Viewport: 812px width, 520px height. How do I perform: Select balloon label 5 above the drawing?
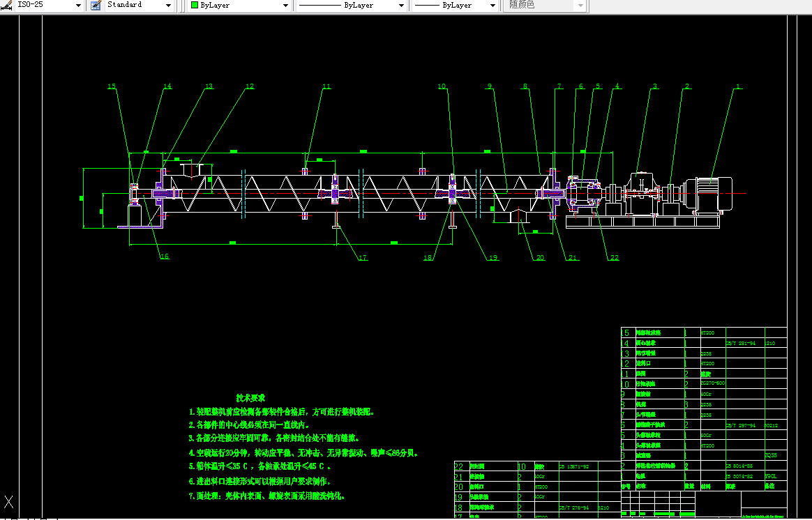point(598,86)
